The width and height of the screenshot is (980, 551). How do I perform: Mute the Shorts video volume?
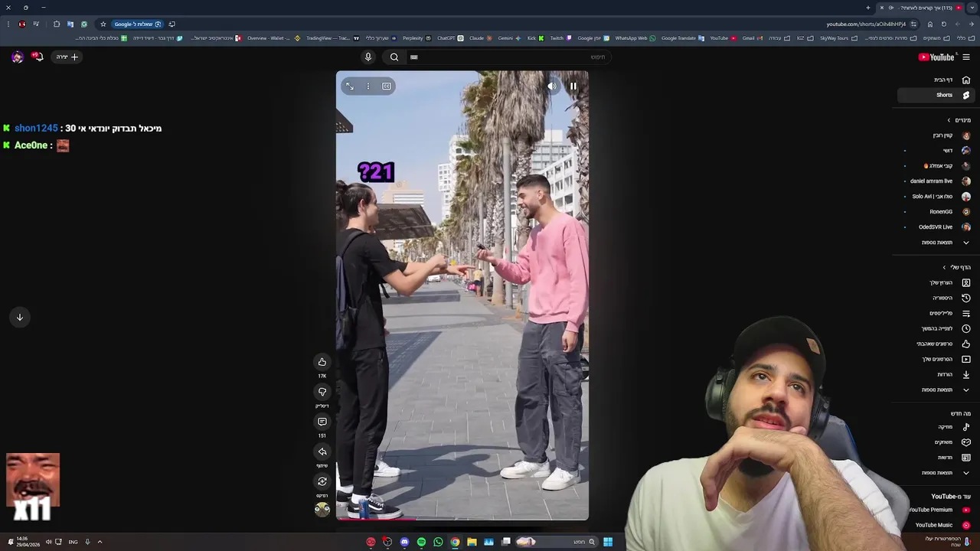click(552, 86)
